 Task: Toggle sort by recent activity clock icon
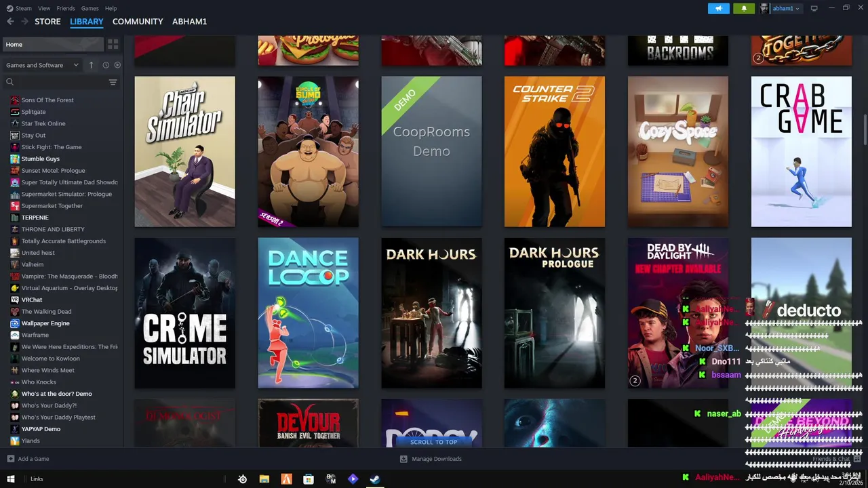coord(106,65)
